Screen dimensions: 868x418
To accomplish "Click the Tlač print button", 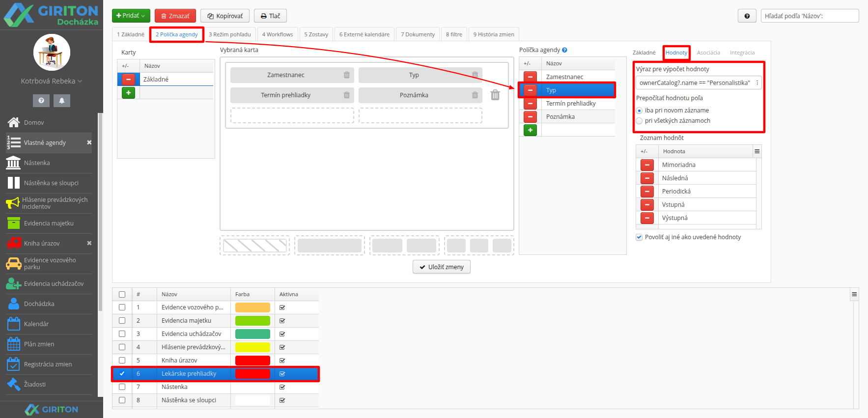I will [x=270, y=16].
